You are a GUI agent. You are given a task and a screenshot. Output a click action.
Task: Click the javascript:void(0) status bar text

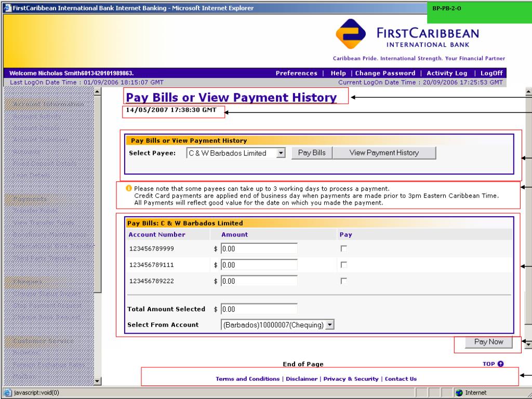click(x=36, y=393)
